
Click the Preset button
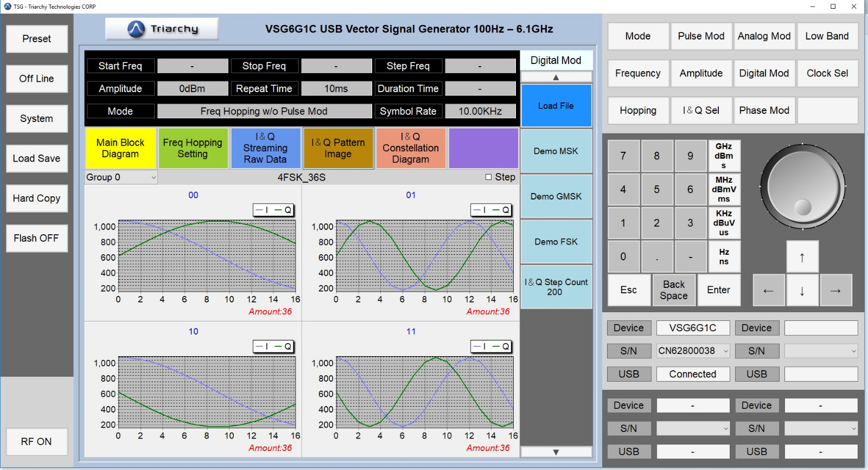click(36, 38)
